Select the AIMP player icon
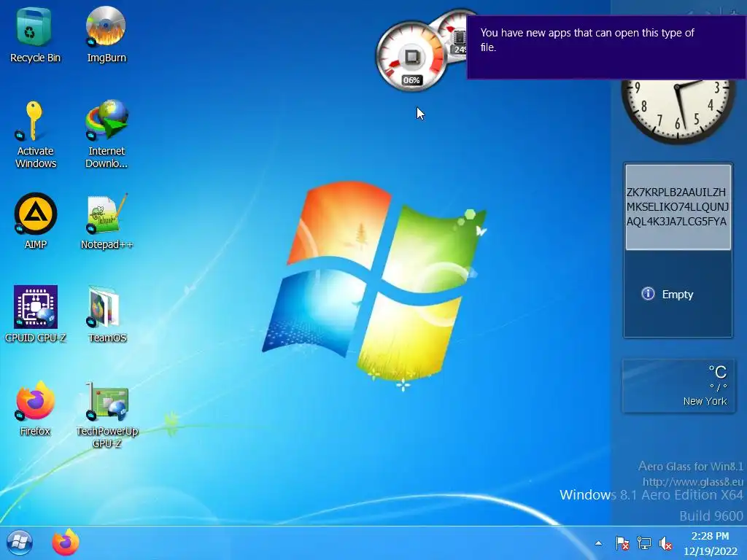747x560 pixels. click(x=35, y=221)
